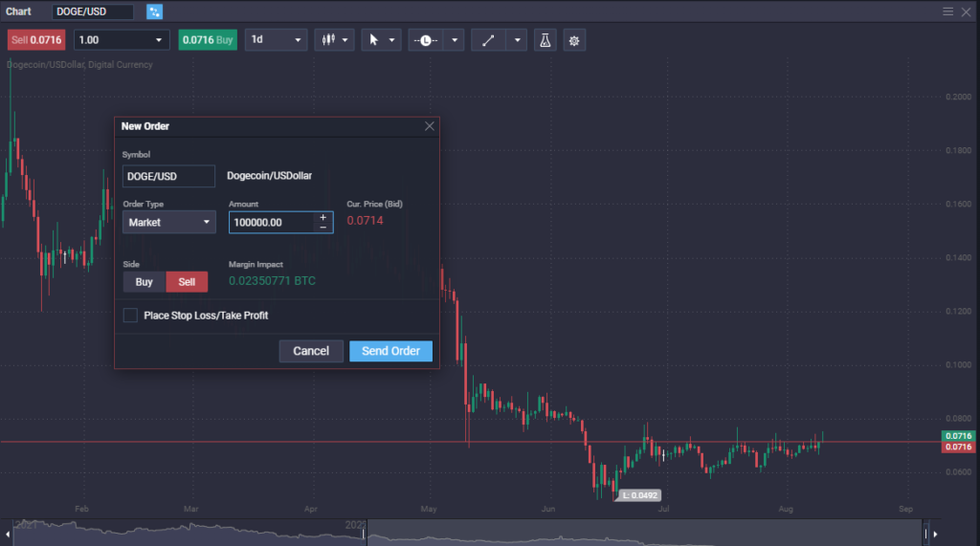Click the New Order dialog title
Screen dimensions: 980x546
coord(145,126)
